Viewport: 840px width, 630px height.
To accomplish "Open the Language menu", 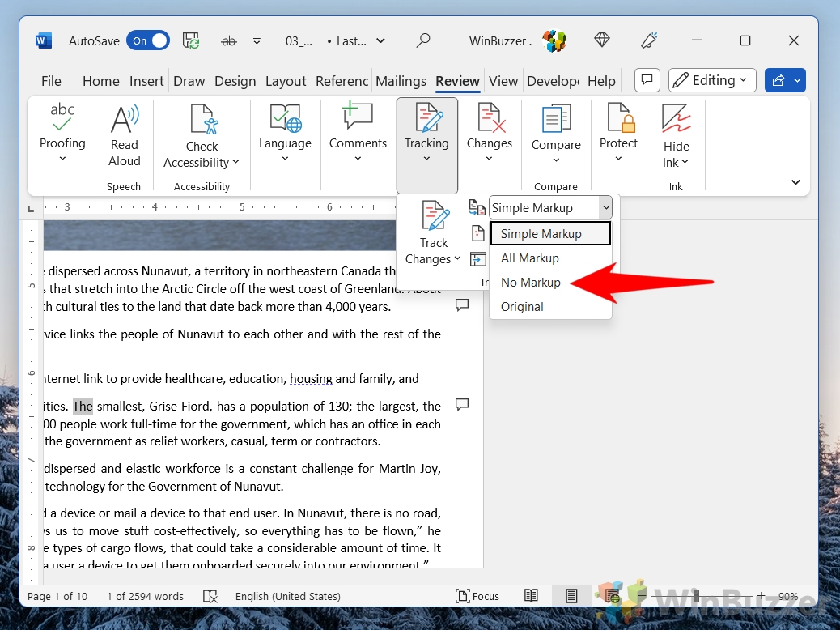I will (x=285, y=134).
